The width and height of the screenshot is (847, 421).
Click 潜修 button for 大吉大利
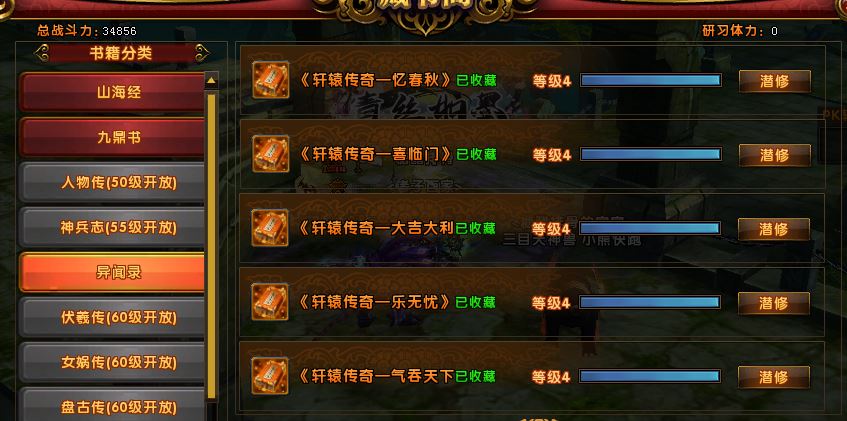[x=774, y=229]
